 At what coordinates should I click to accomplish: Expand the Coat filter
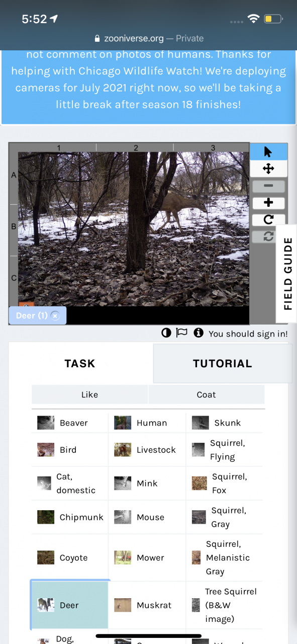point(206,394)
